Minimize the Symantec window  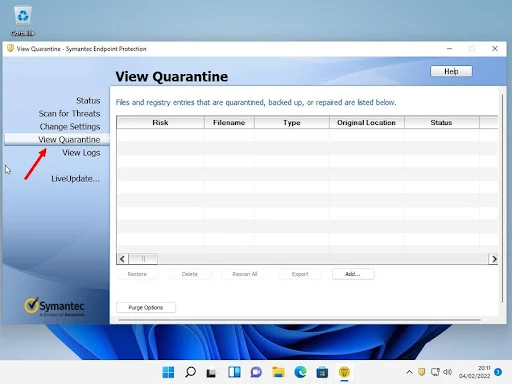point(449,49)
